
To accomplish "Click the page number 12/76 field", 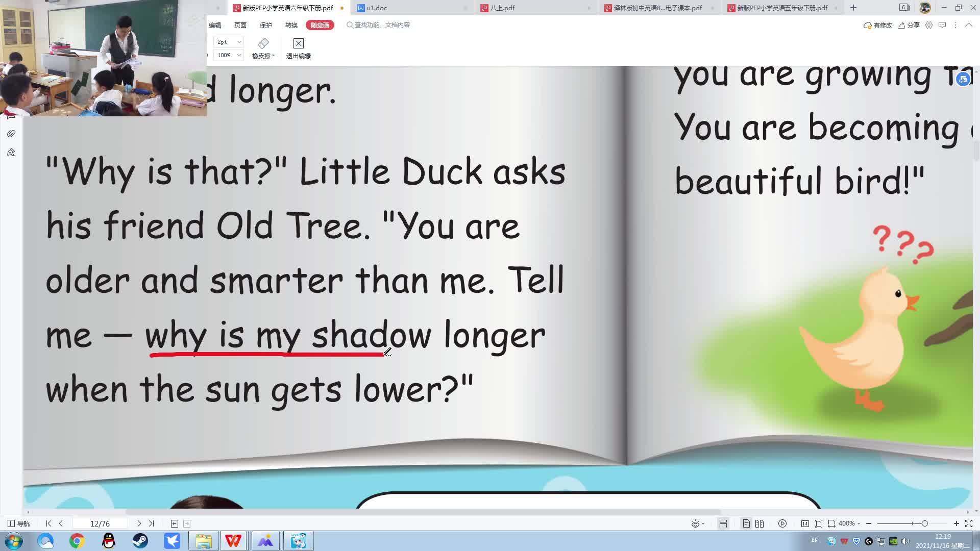I will click(x=100, y=523).
